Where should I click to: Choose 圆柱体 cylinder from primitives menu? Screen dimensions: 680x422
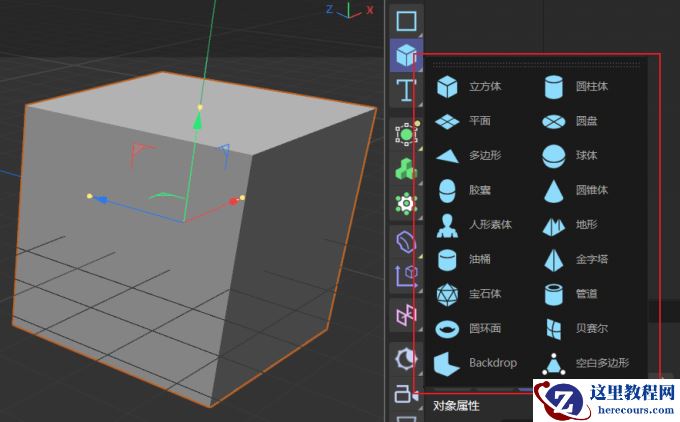(575, 86)
